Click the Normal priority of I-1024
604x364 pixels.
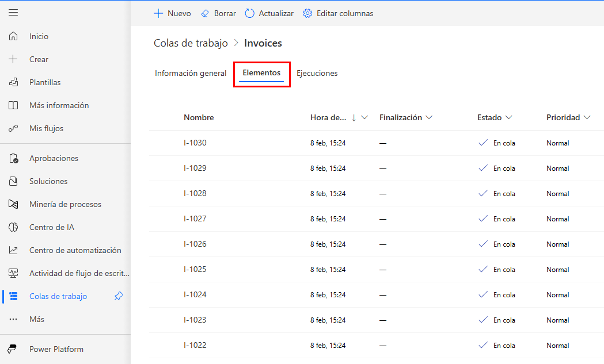558,295
